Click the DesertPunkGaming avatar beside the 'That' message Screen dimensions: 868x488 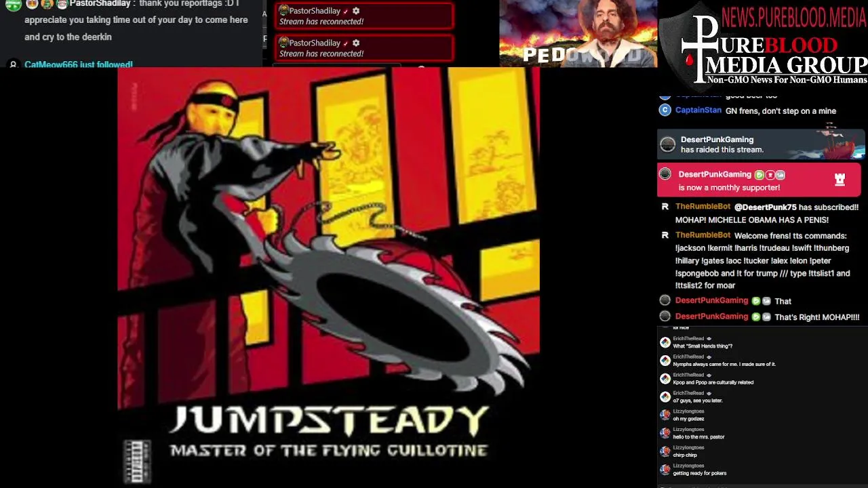tap(665, 300)
